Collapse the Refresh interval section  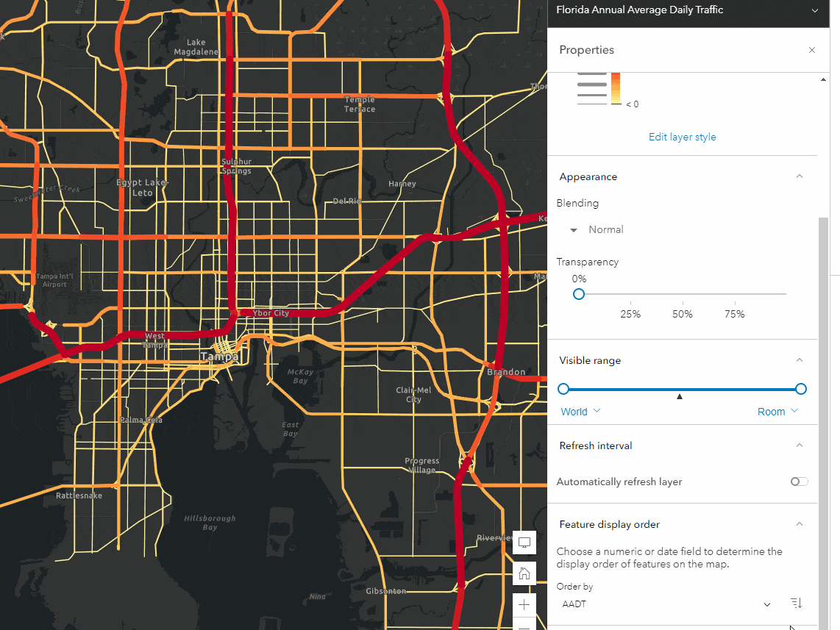(800, 445)
